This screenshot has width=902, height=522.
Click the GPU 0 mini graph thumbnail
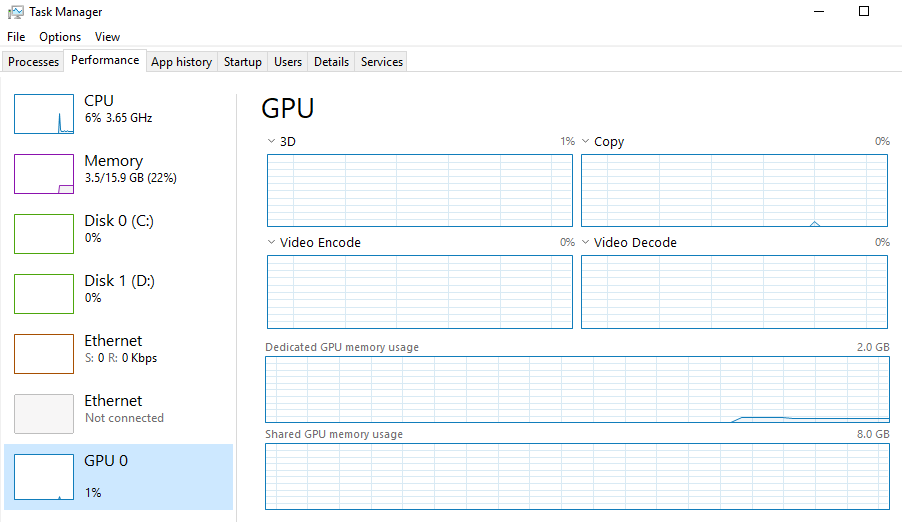(x=44, y=474)
